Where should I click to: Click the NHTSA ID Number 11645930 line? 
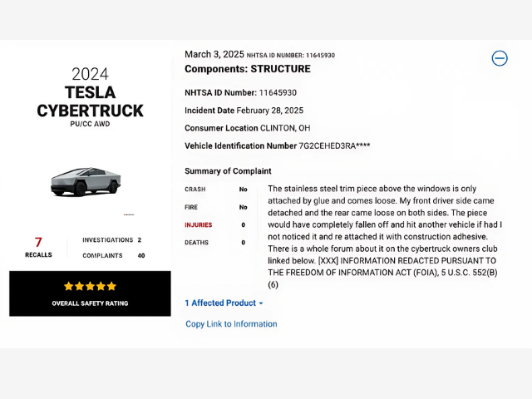[240, 93]
